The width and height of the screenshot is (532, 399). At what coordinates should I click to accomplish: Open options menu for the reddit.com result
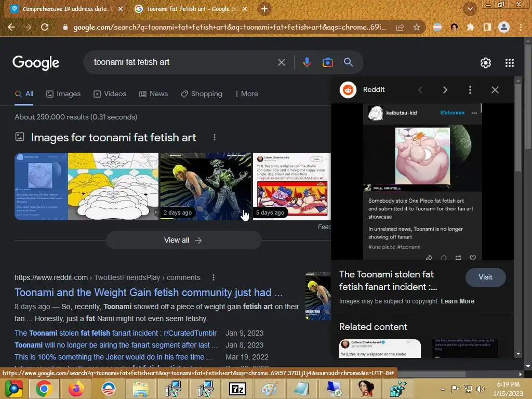(x=214, y=277)
